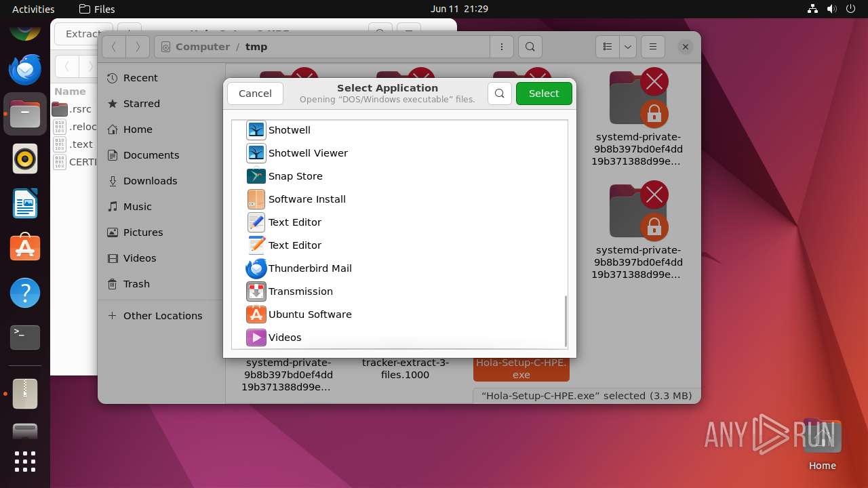
Task: Open Terminal from the dock
Action: click(x=25, y=338)
